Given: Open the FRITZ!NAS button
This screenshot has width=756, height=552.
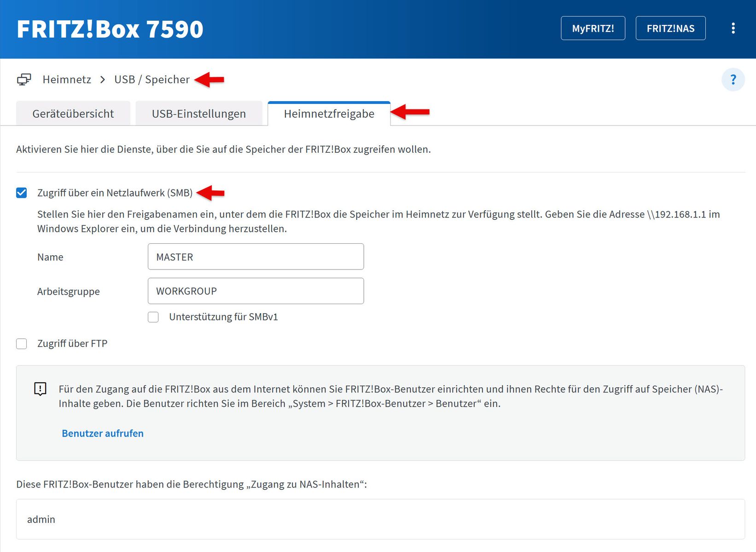Looking at the screenshot, I should pyautogui.click(x=670, y=28).
